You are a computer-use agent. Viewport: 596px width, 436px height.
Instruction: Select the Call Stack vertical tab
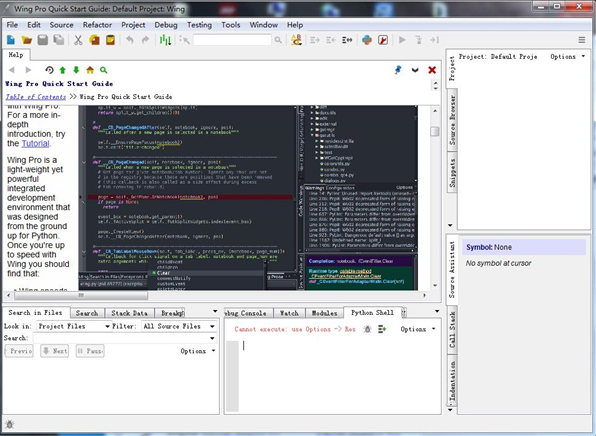(452, 330)
